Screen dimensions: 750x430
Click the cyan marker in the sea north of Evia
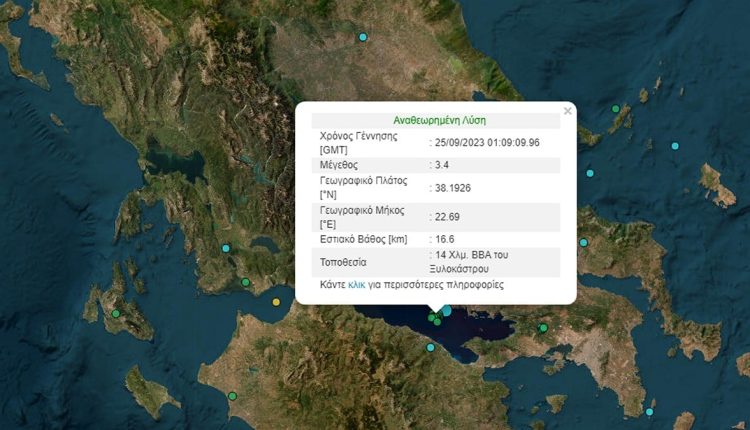590,173
